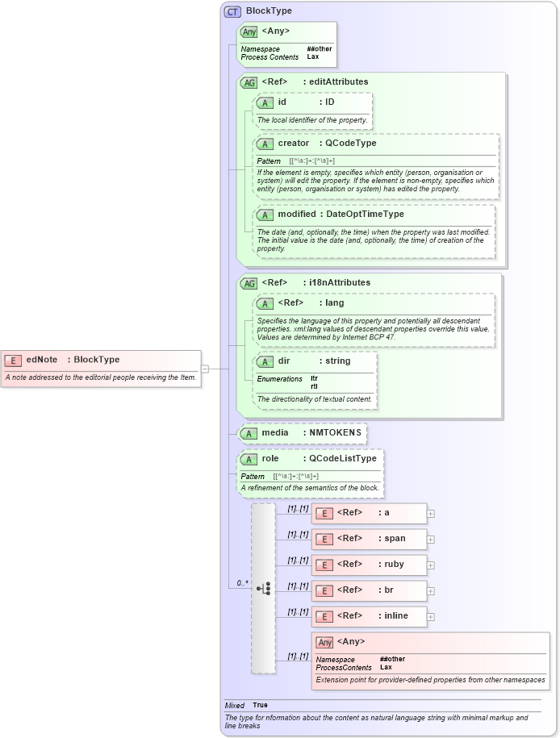Open the i18nAttributes group reference
This screenshot has height=738, width=560.
tap(340, 283)
